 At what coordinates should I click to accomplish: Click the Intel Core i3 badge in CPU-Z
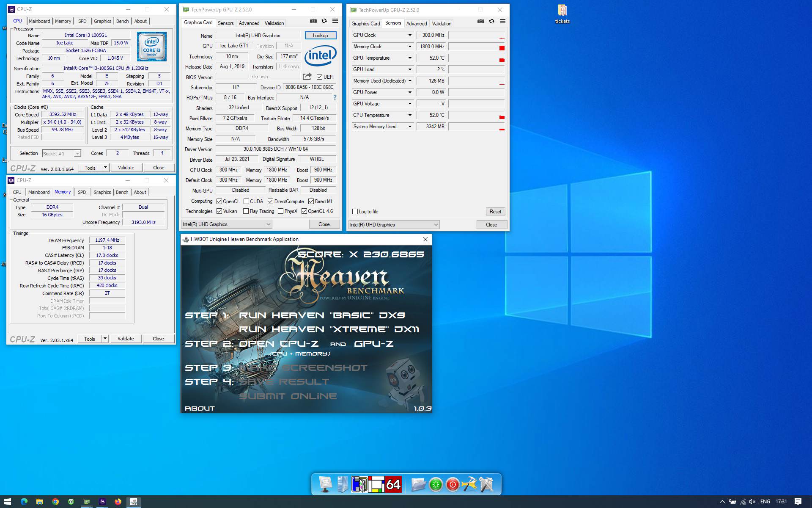(151, 47)
